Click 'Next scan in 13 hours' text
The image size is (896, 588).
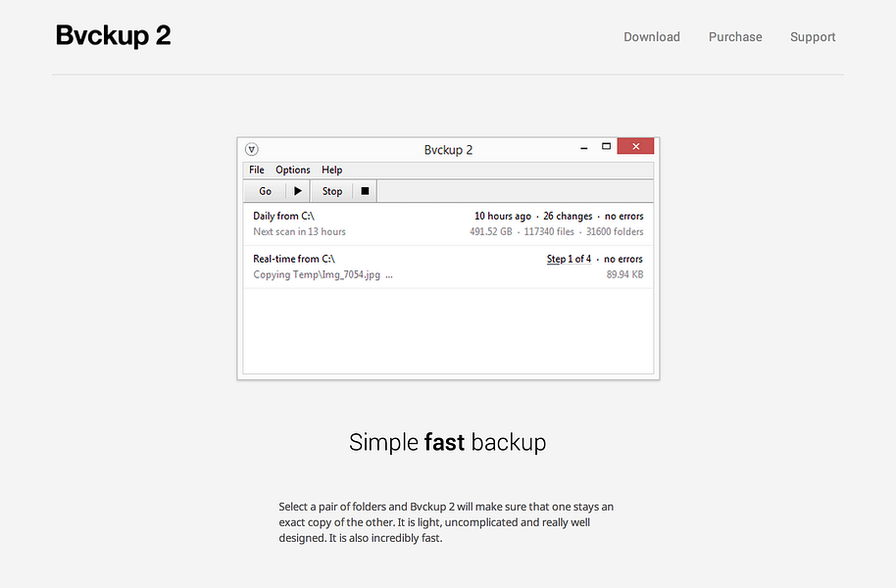click(299, 231)
